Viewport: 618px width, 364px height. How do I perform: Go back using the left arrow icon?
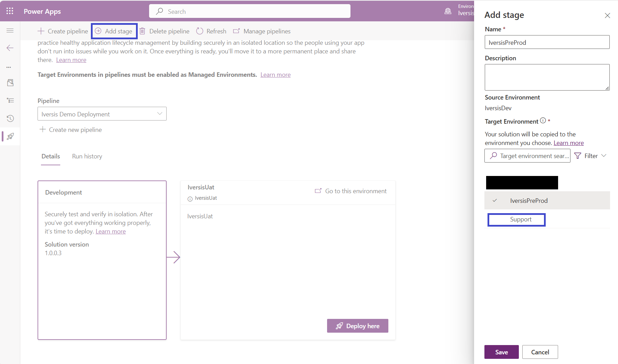point(10,48)
